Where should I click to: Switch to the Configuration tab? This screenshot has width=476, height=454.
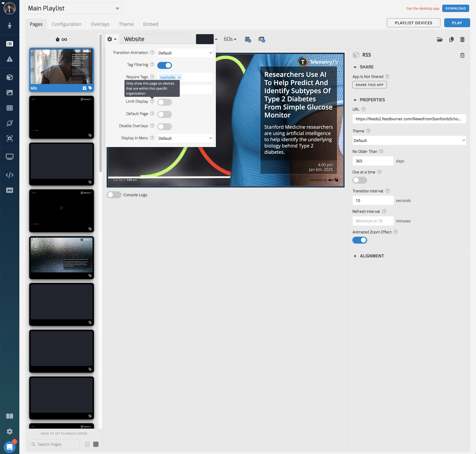pos(67,24)
